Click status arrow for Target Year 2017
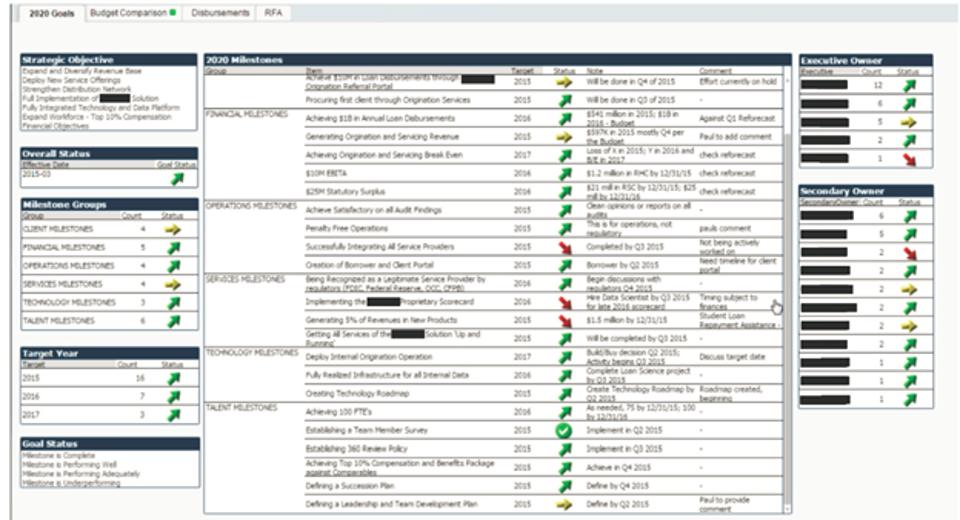 tap(176, 415)
